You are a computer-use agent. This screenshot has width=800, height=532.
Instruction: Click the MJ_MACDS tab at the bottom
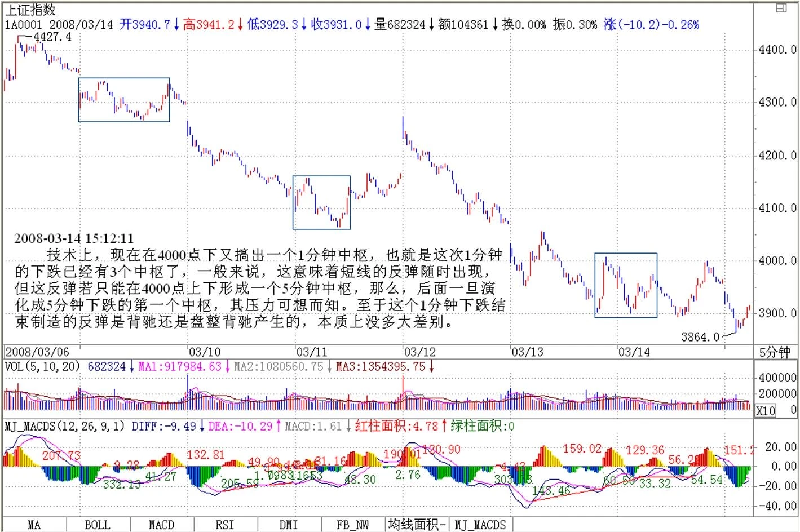[480, 525]
